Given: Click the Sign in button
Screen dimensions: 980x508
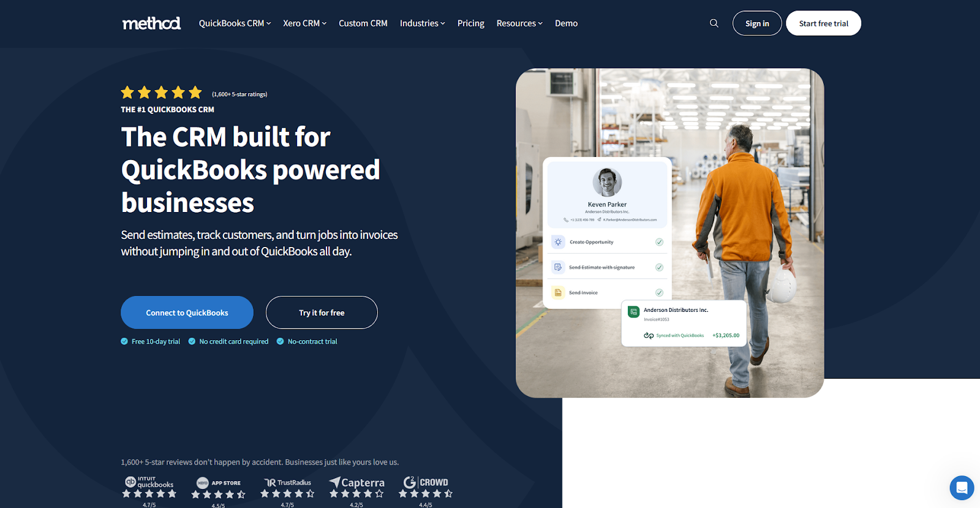Looking at the screenshot, I should (x=757, y=23).
